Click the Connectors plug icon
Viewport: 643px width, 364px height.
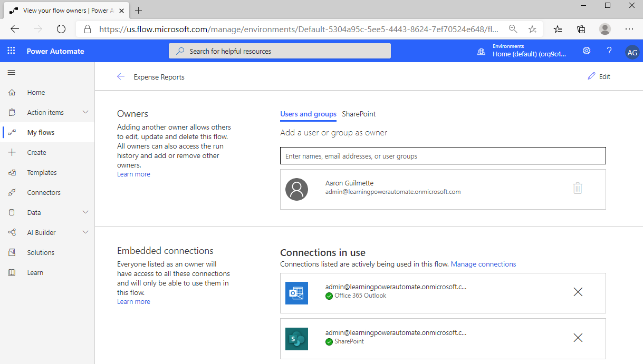click(12, 192)
